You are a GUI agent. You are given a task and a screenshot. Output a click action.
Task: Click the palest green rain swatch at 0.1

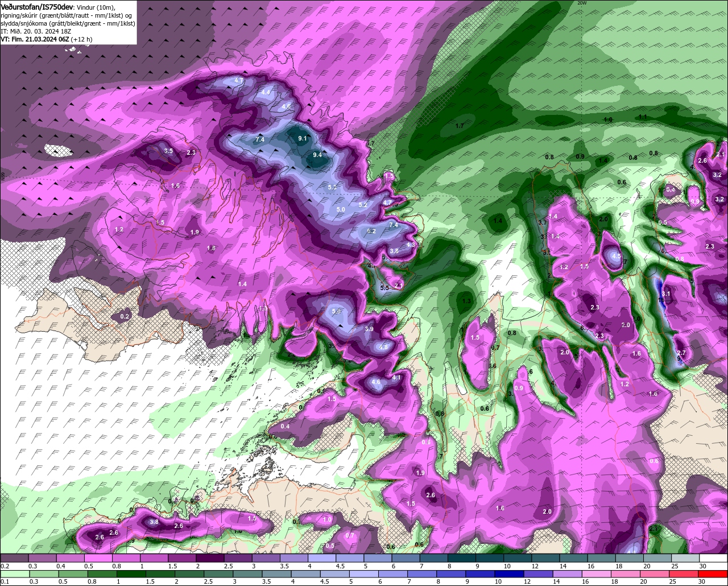15,573
